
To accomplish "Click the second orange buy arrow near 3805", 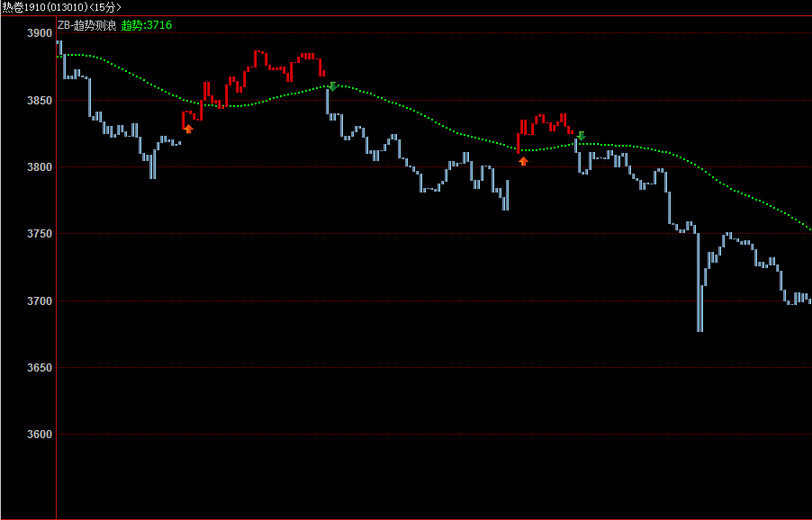I will [x=524, y=161].
